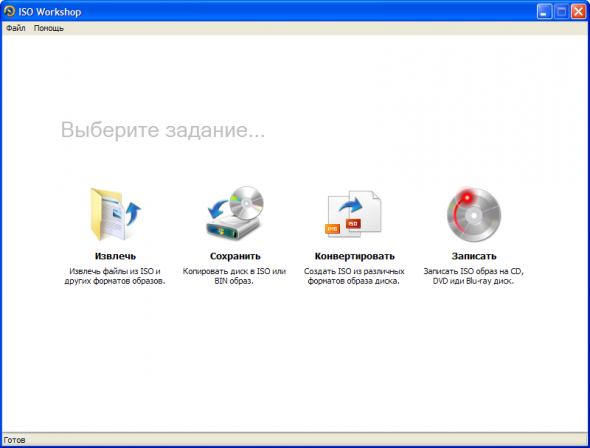Select the Записать task label
Screen dimensions: 590x448
(x=474, y=256)
